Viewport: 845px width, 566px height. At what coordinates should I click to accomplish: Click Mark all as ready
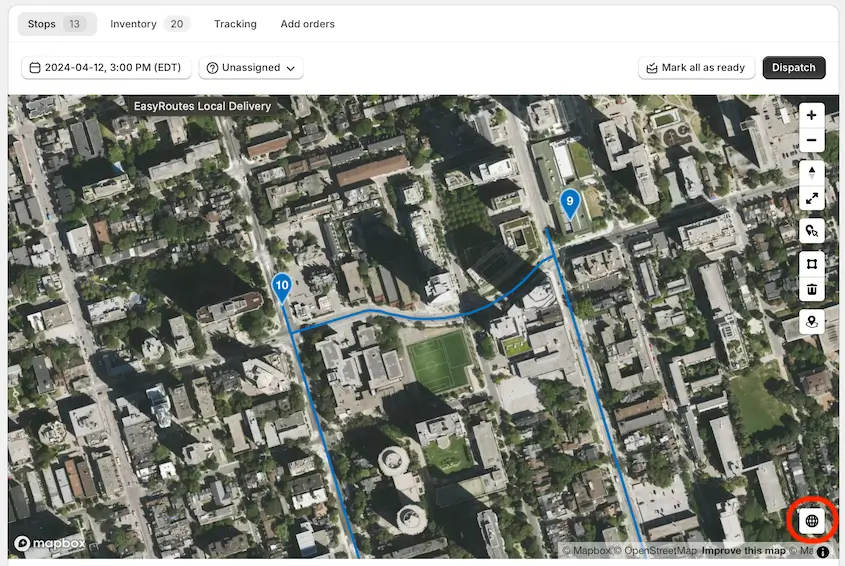point(696,68)
